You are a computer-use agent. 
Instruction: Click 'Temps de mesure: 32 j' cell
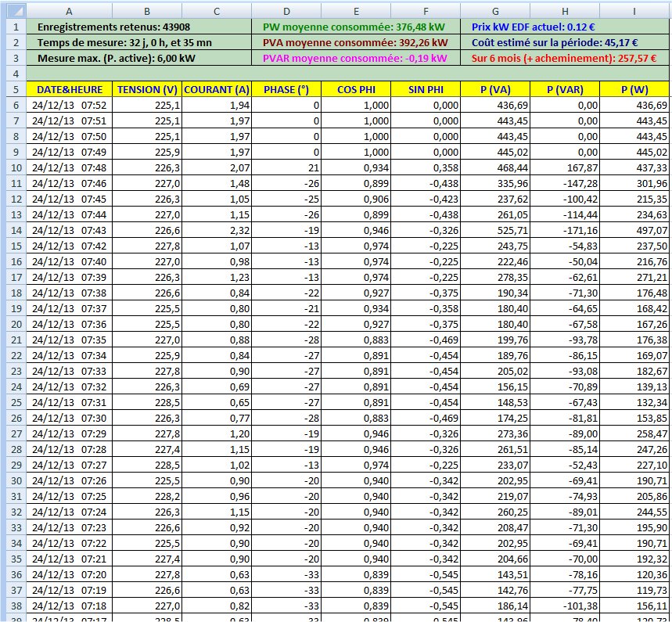(138, 42)
